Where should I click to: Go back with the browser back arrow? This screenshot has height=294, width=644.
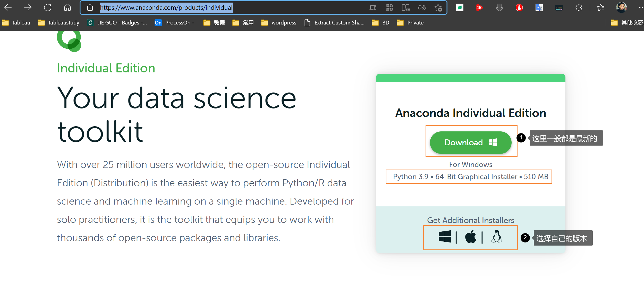8,7
